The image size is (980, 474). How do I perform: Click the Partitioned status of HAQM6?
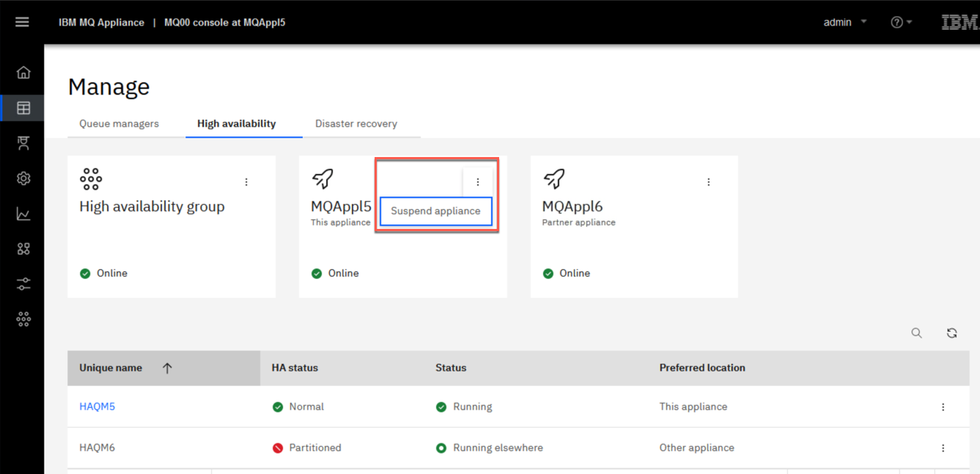point(307,448)
